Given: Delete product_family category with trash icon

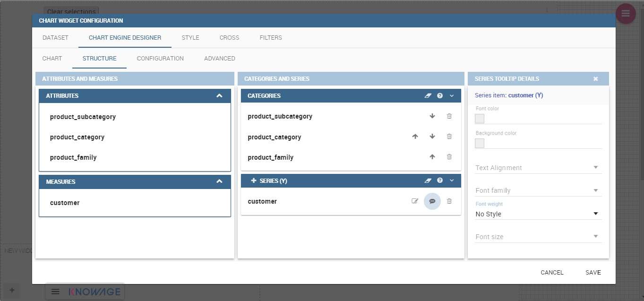Looking at the screenshot, I should [449, 157].
